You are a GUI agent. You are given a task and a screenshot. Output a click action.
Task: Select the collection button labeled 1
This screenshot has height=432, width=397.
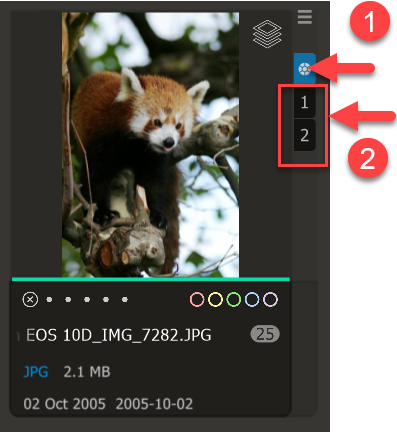coord(305,102)
